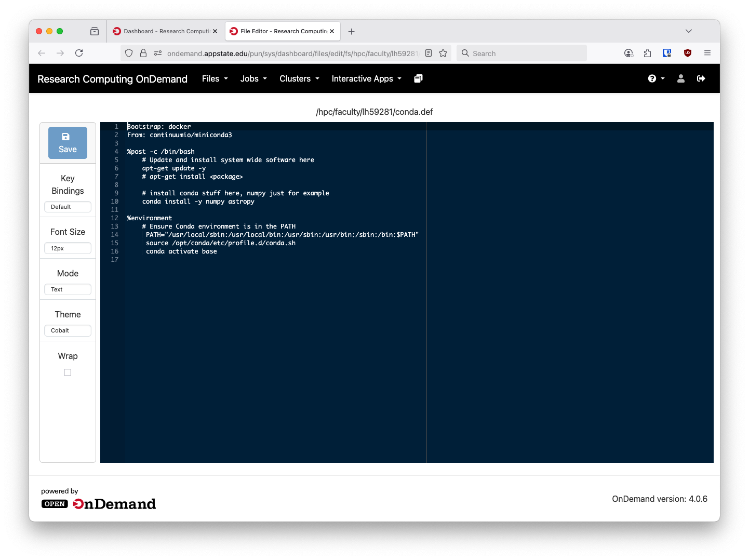This screenshot has height=560, width=749.
Task: Click the Save button with floppy icon
Action: (x=68, y=143)
